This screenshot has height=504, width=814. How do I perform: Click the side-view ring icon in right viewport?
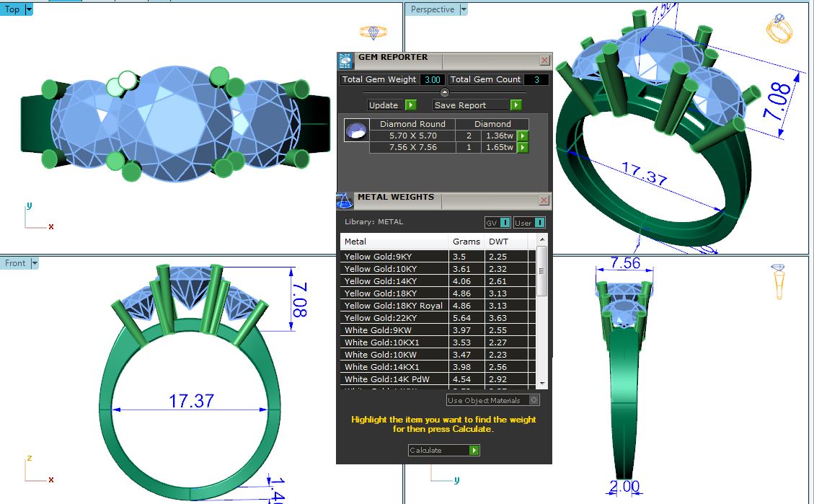point(779,281)
